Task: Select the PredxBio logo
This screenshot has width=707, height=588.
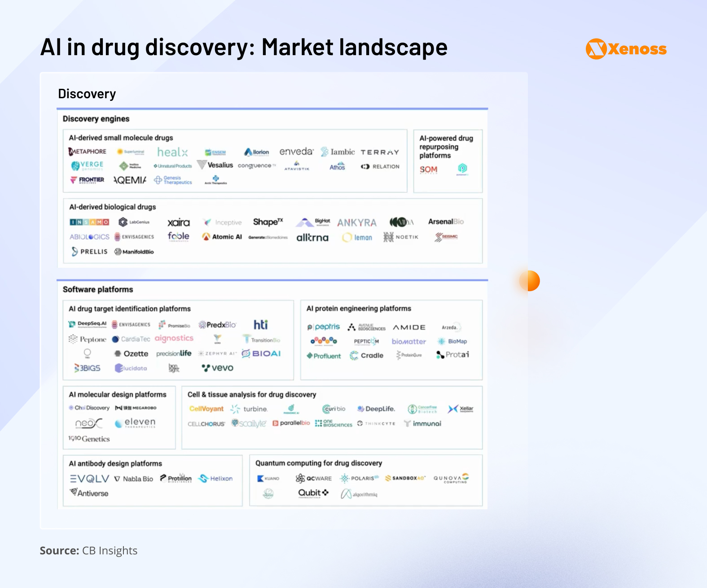Action: point(217,325)
